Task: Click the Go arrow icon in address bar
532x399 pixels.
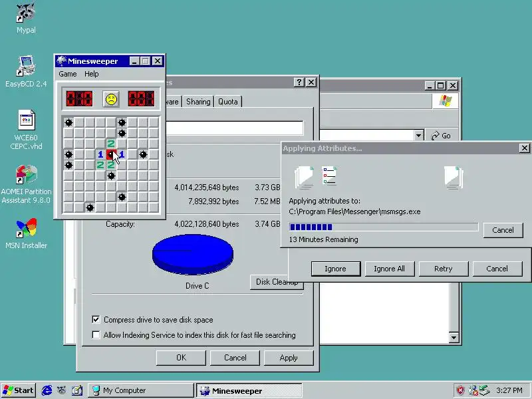Action: 435,136
